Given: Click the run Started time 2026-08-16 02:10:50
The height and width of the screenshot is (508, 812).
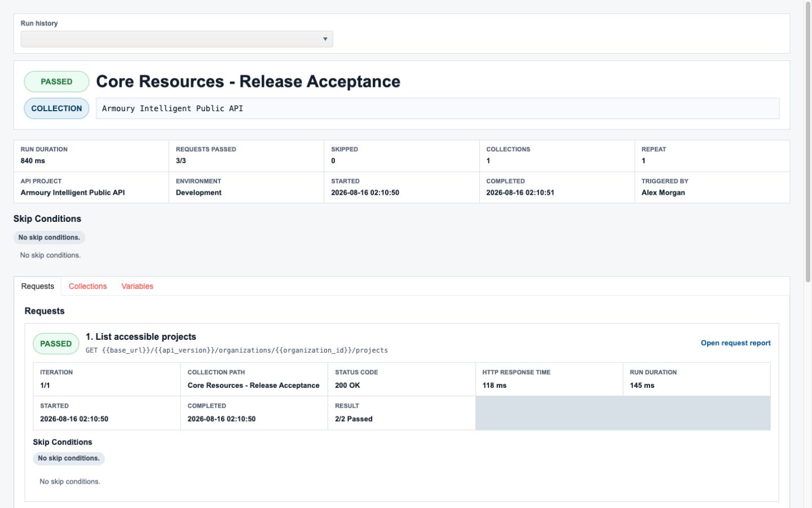Looking at the screenshot, I should [x=365, y=192].
